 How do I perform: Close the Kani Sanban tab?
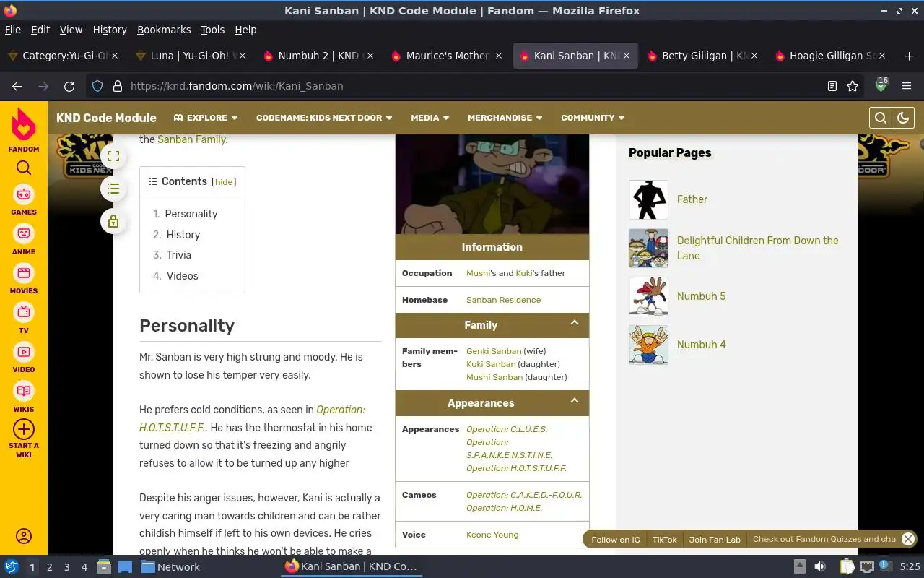click(x=627, y=56)
